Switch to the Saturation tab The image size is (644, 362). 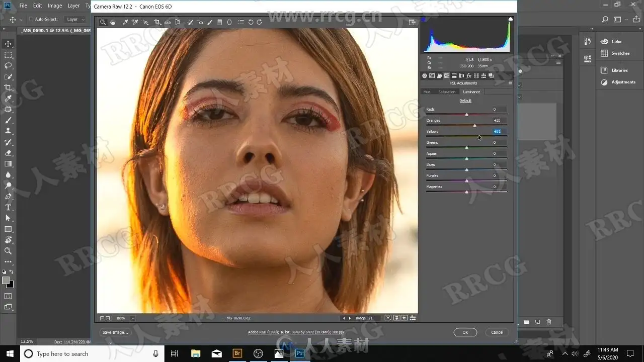[x=446, y=92]
